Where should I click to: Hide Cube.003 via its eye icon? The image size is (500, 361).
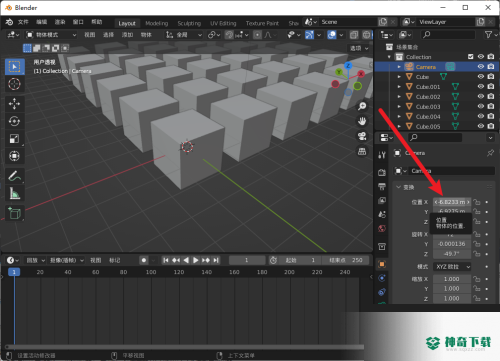coord(481,106)
